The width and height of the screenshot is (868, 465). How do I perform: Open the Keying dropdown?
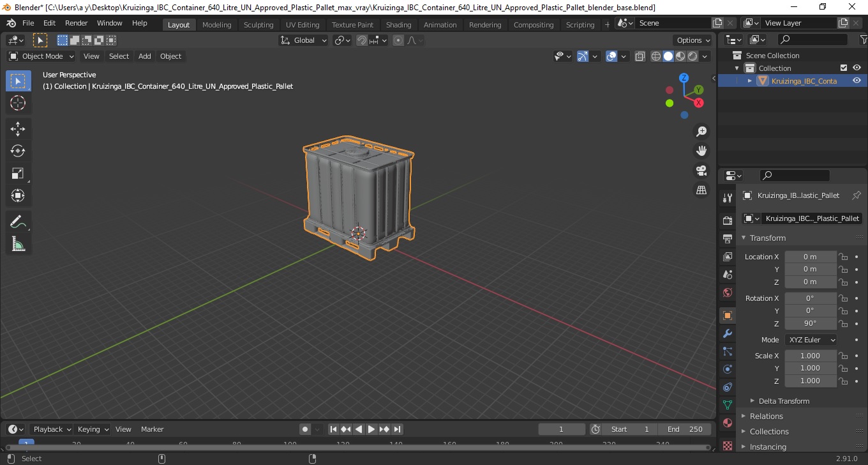pyautogui.click(x=93, y=429)
